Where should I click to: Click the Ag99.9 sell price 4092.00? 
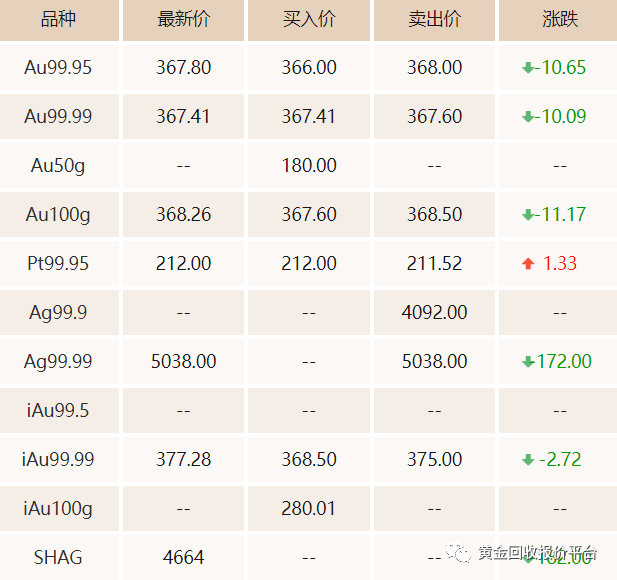[x=434, y=313]
